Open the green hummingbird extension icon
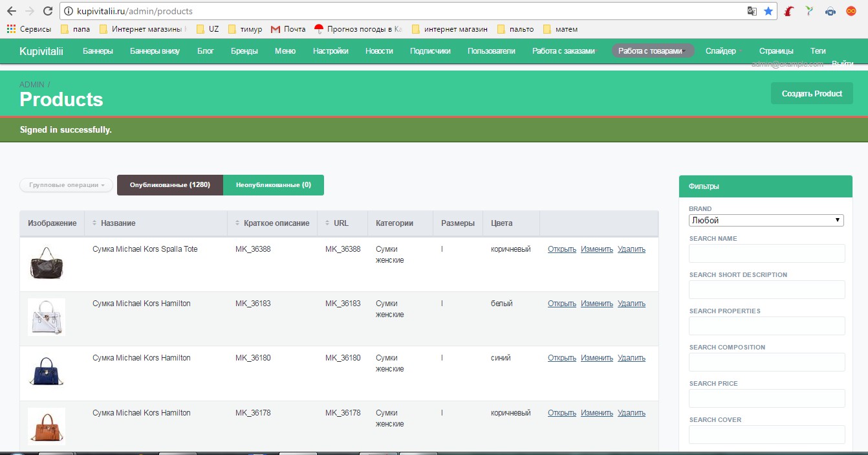This screenshot has width=868, height=455. pyautogui.click(x=809, y=11)
